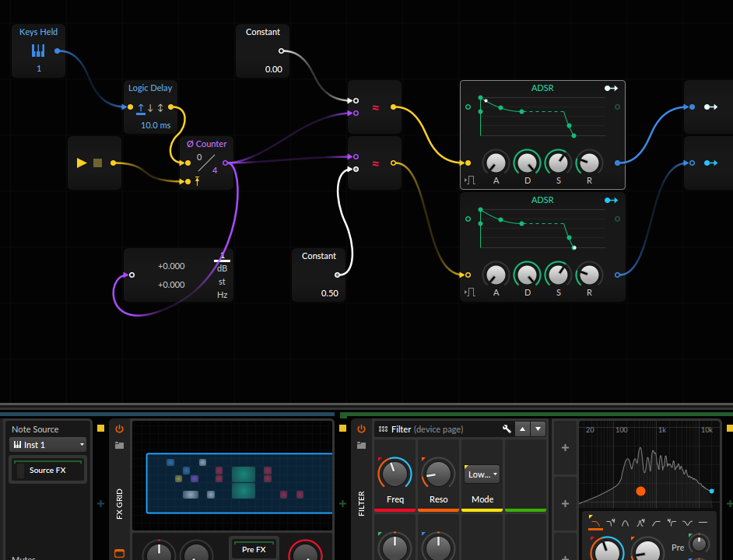733x560 pixels.
Task: Select the low-pass filter shape icon
Action: [595, 523]
